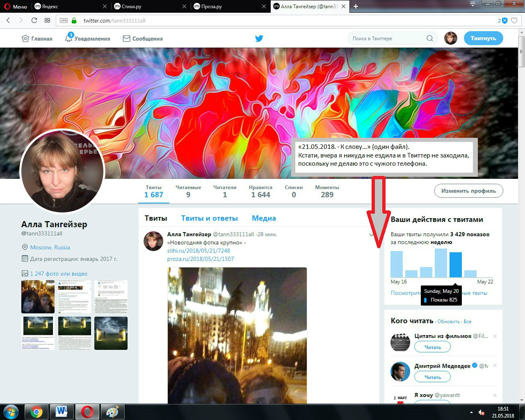Toggle the VPN badge in address bar
The width and height of the screenshot is (525, 420).
[x=64, y=21]
